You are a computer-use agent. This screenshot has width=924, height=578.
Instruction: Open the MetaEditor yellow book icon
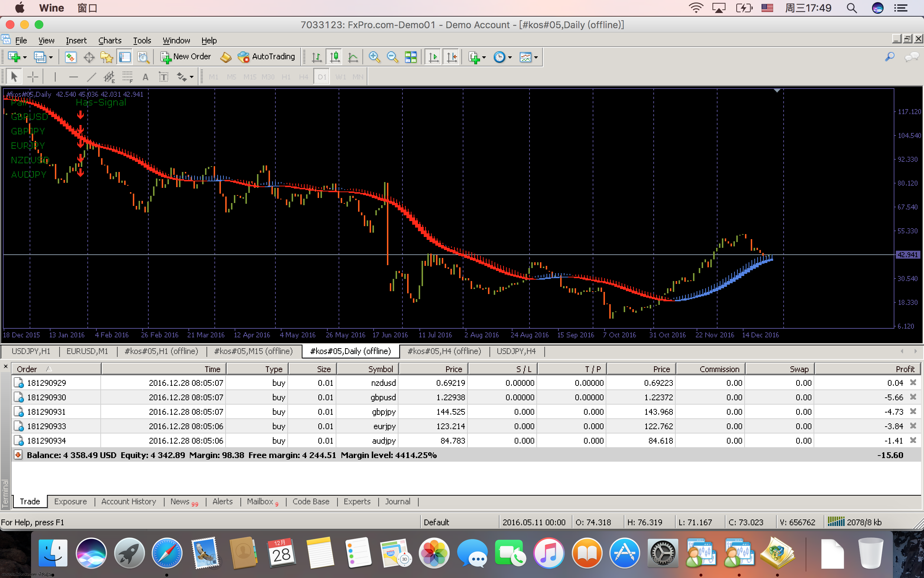(x=226, y=57)
